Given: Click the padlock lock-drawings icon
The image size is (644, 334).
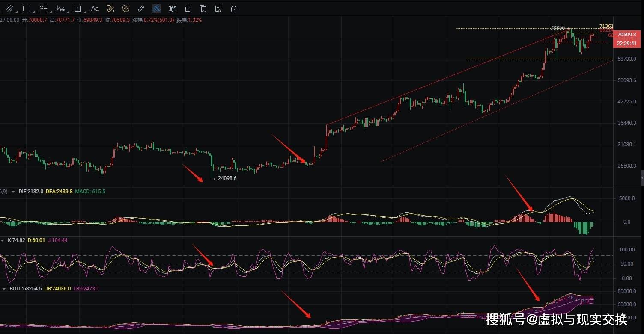Looking at the screenshot, I should 188,9.
